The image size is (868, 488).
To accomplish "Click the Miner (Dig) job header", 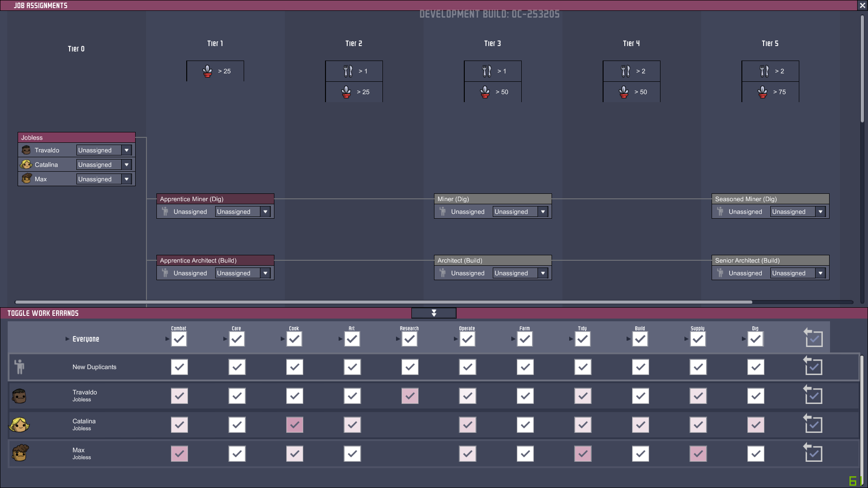I will point(492,199).
